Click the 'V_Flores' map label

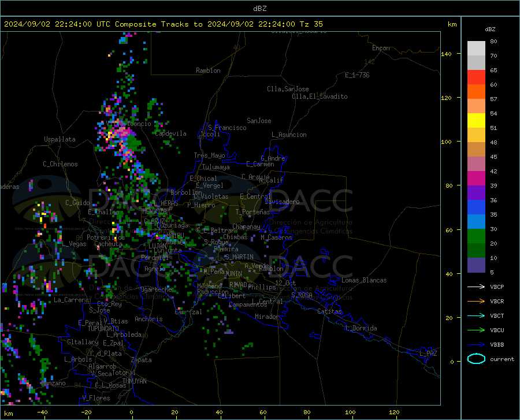pos(96,398)
